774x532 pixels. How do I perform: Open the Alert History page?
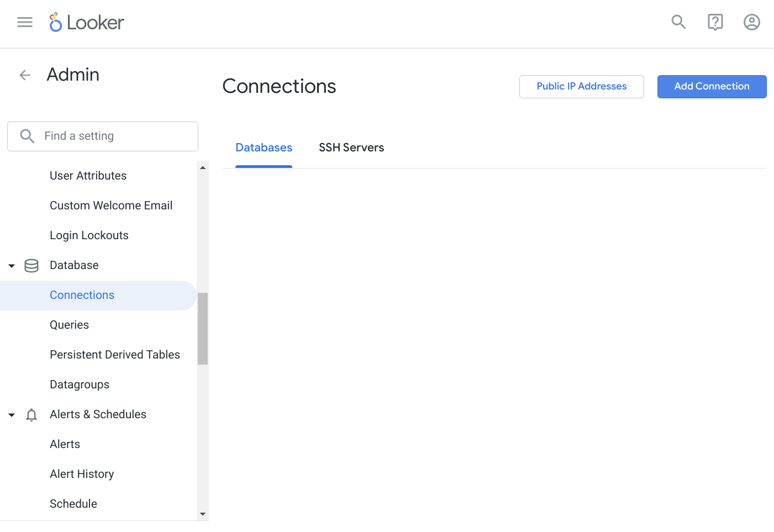click(82, 473)
